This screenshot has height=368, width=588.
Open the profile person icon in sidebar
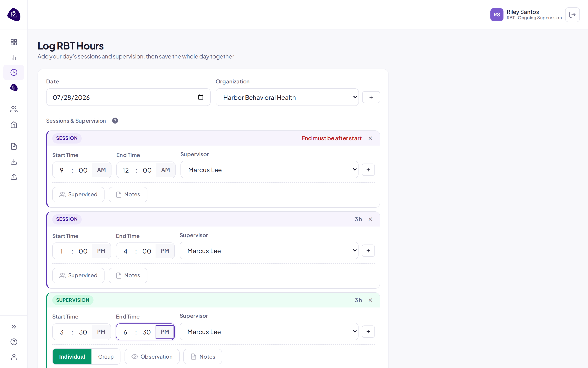[14, 357]
